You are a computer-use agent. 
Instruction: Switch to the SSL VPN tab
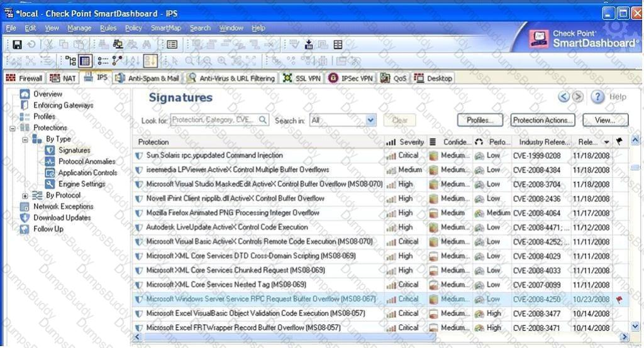[x=302, y=78]
